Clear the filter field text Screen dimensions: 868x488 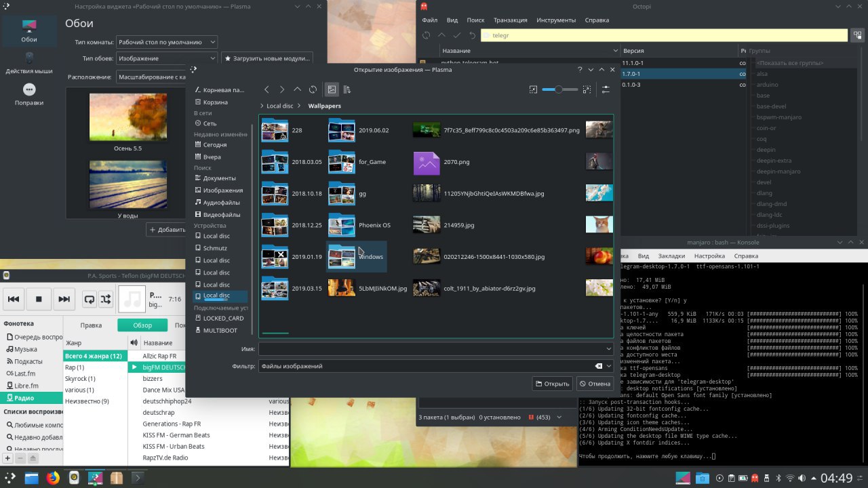[x=599, y=366]
